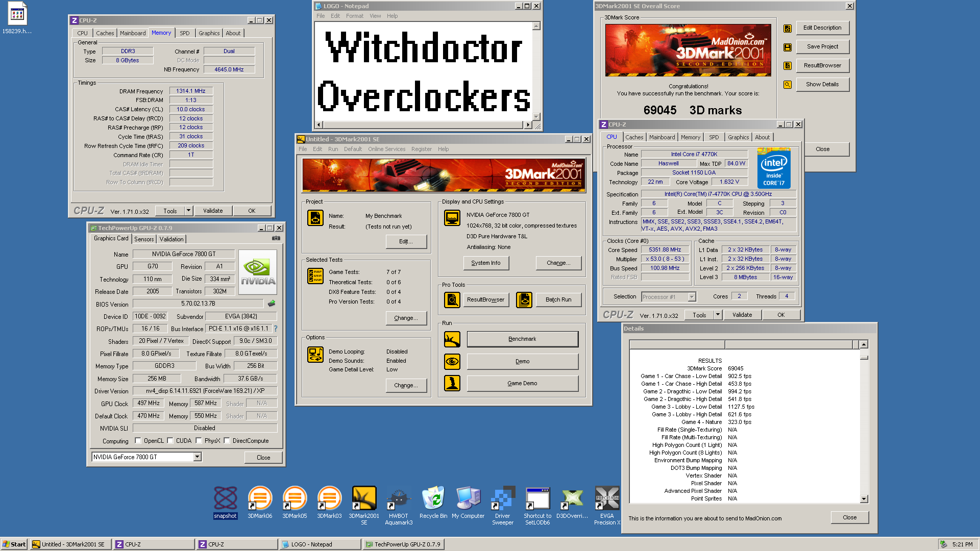980x551 pixels.
Task: Toggle the DirectCompute checkbox in GPU-Z
Action: click(x=227, y=441)
